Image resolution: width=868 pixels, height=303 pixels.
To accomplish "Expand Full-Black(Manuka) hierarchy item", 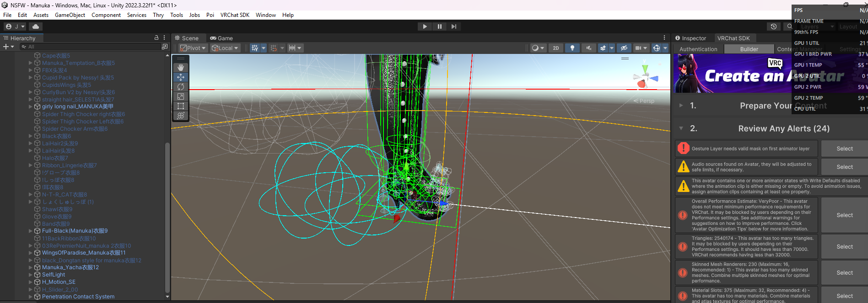I will (x=31, y=231).
